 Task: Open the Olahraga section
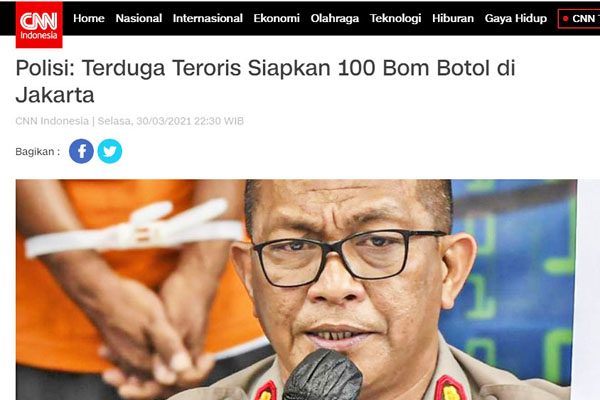tap(334, 18)
